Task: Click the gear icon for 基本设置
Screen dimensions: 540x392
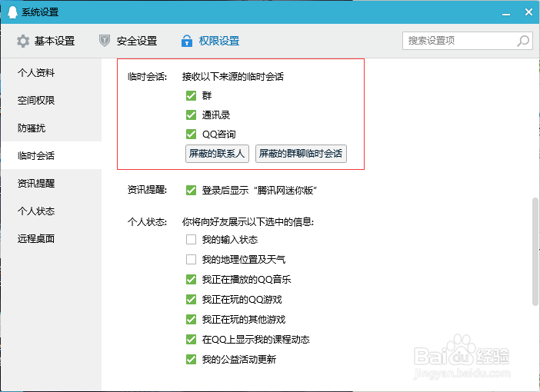Action: 23,41
